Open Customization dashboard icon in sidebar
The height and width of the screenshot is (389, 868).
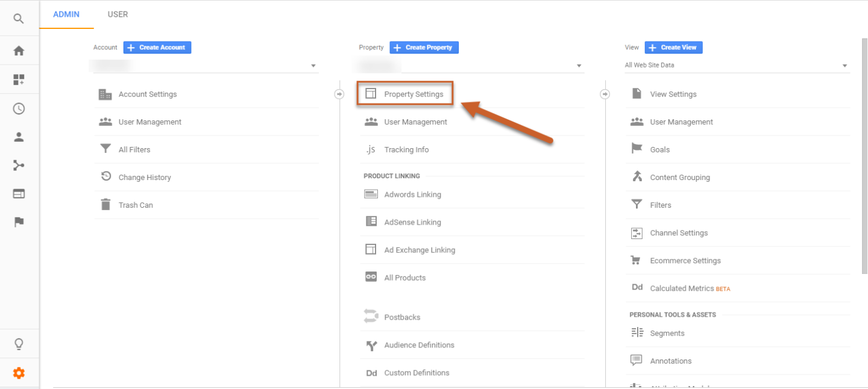[19, 80]
